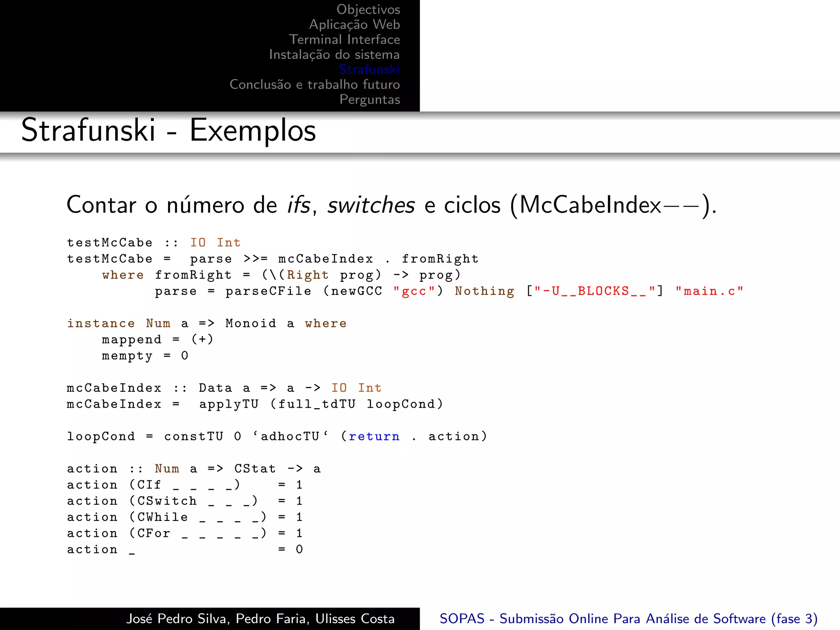This screenshot has height=630, width=840.
Task: Jump to Aplicação Web section
Action: coord(354,25)
